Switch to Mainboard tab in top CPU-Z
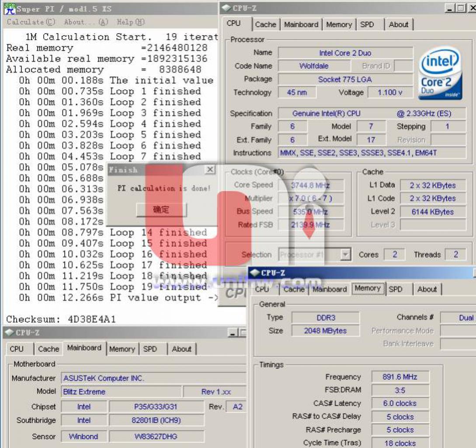 [x=301, y=24]
